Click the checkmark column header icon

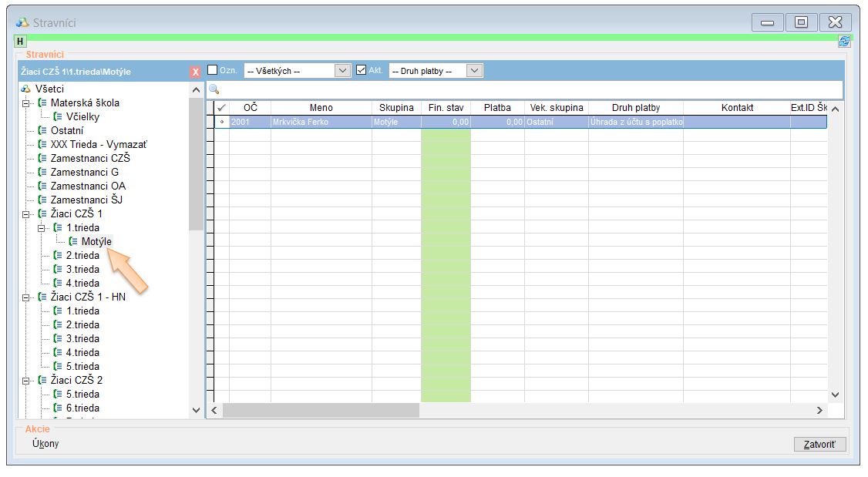222,108
